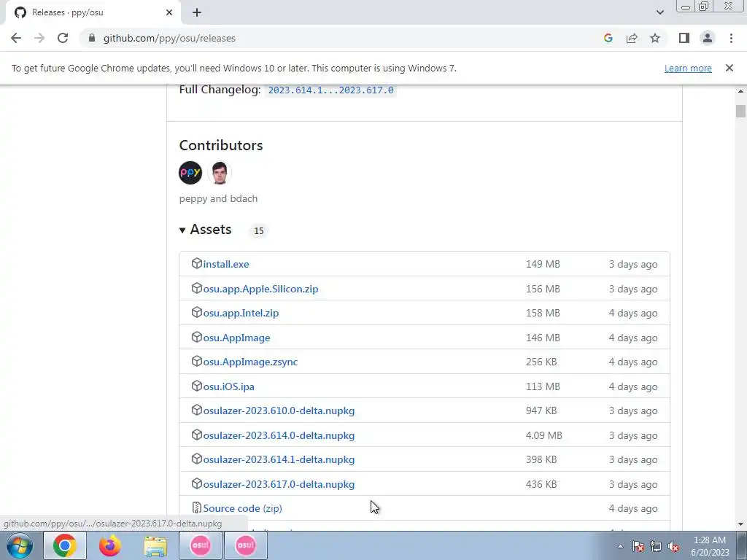Download Source code (zip)
Screen dimensions: 747x560
[242, 508]
